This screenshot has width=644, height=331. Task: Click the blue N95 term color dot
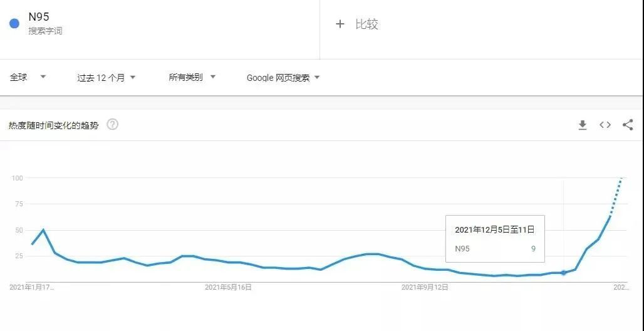click(14, 23)
